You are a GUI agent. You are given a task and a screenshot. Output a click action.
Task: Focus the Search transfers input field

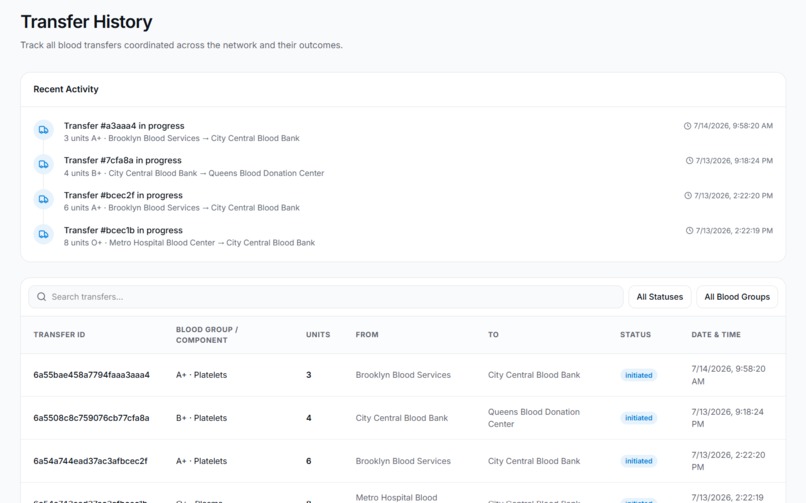tap(326, 297)
